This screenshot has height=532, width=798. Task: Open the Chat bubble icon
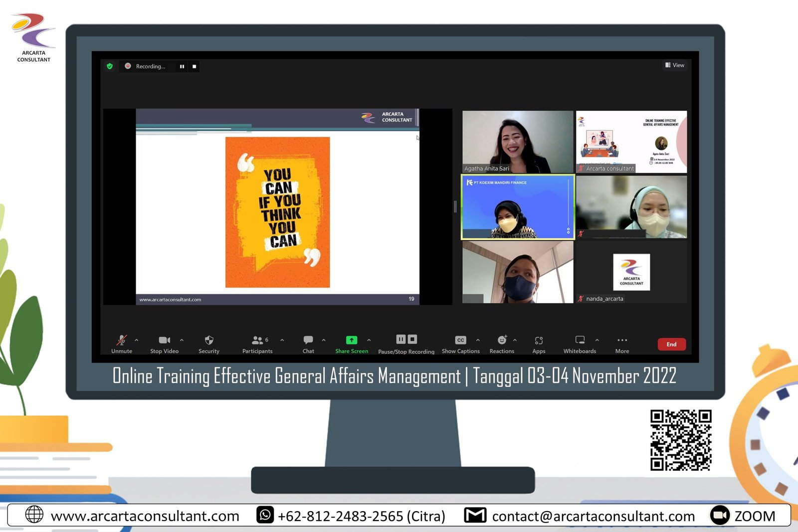308,341
